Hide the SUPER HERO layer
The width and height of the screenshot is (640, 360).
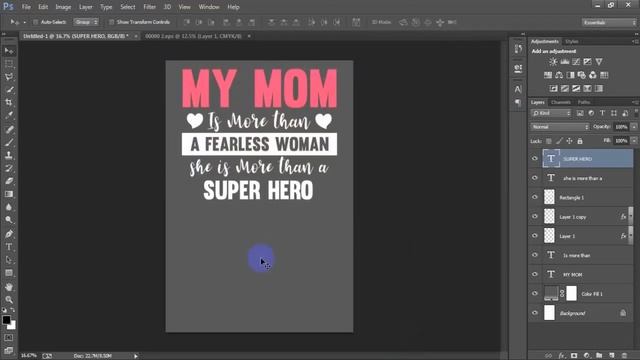coord(535,158)
